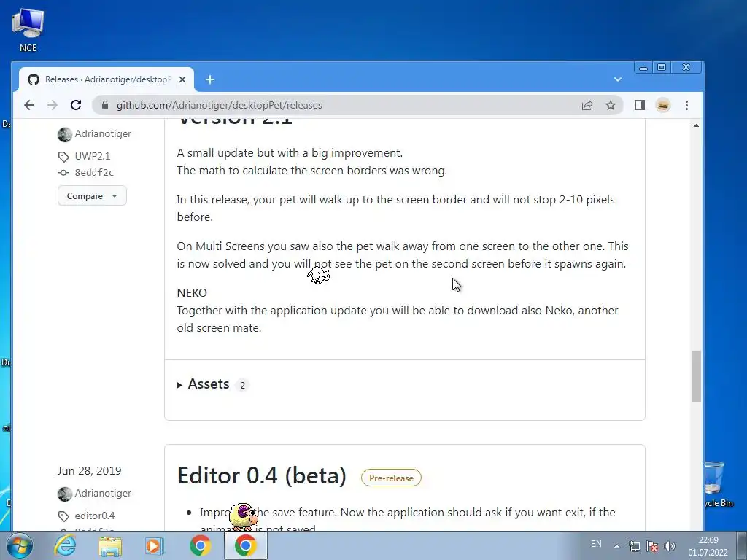
Task: Open the Chrome three-dot menu
Action: (x=686, y=105)
